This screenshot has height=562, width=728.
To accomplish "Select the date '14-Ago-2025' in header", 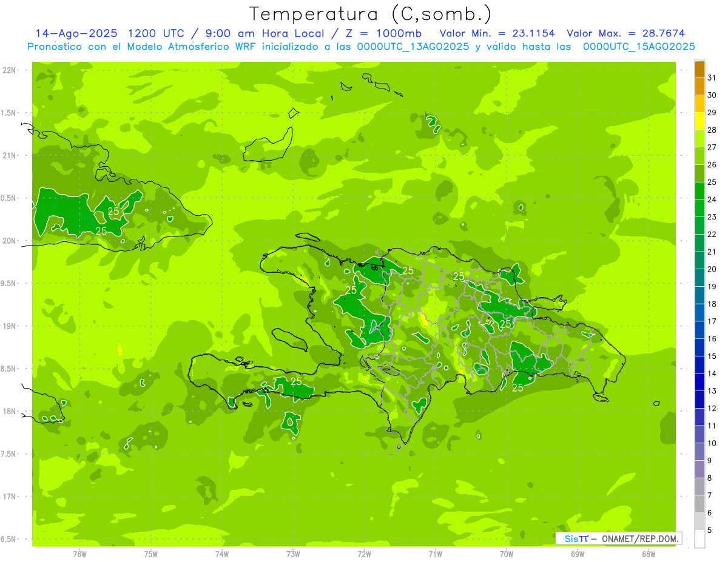I will 76,33.
